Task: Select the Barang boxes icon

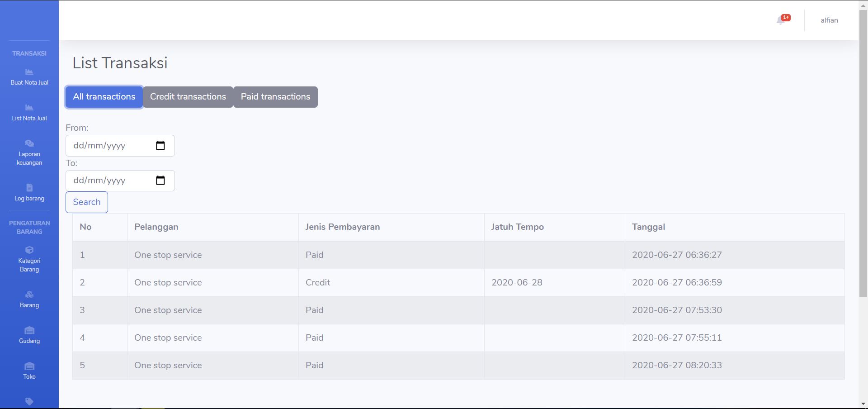Action: click(x=29, y=295)
